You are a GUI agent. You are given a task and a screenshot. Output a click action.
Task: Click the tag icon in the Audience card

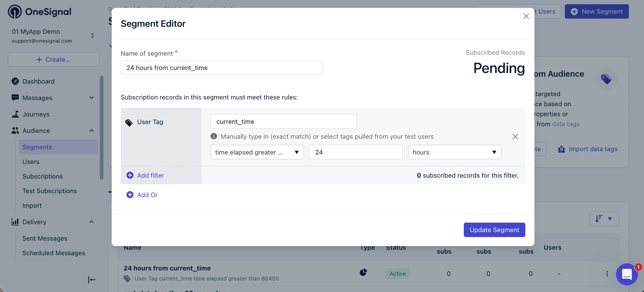pyautogui.click(x=606, y=79)
